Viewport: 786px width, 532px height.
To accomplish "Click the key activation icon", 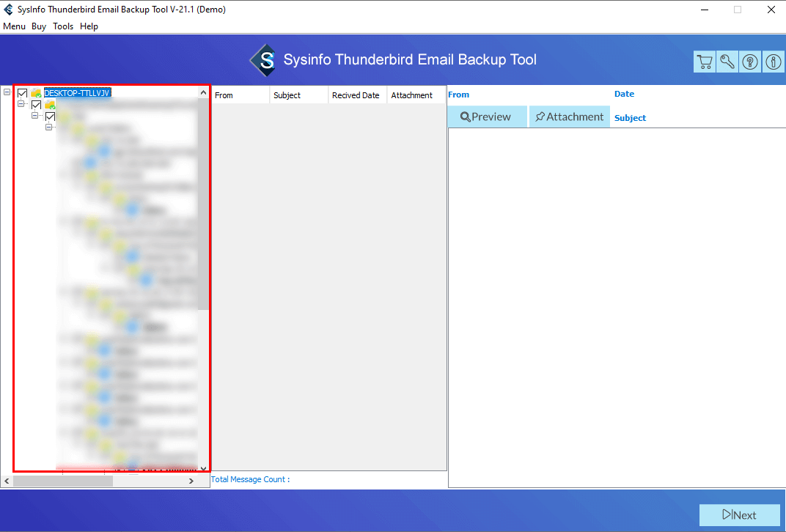I will (727, 62).
